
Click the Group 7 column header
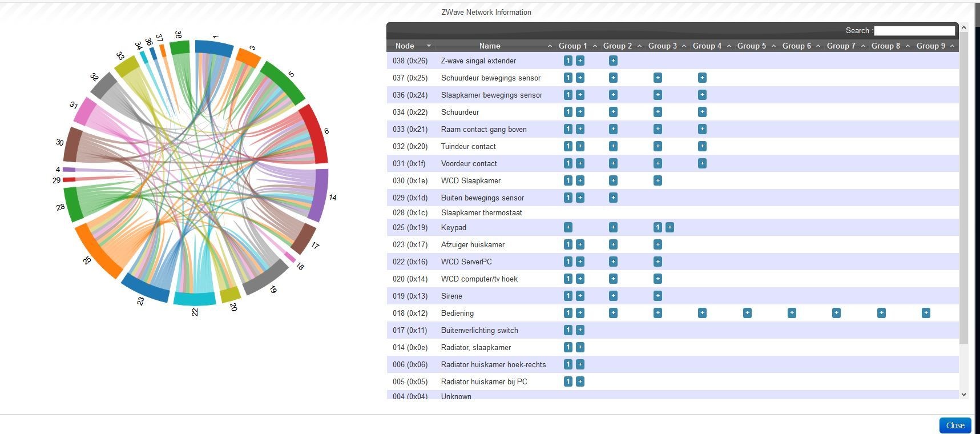click(x=841, y=46)
